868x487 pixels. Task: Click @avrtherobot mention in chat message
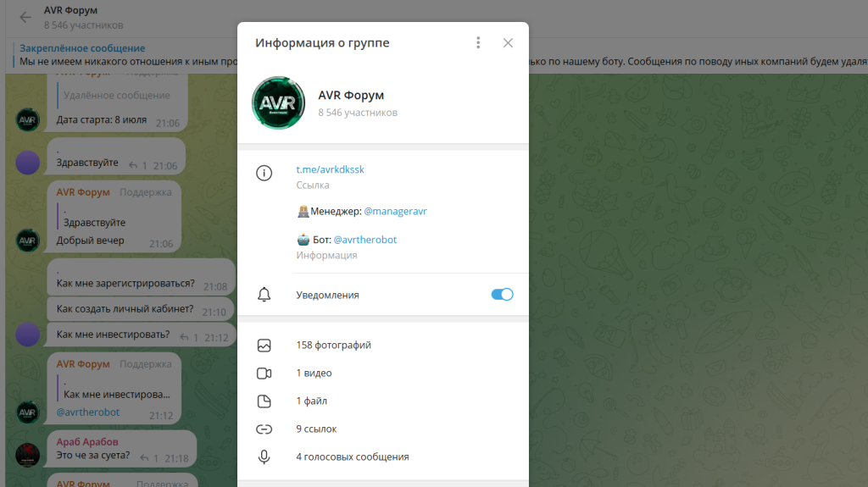point(88,412)
